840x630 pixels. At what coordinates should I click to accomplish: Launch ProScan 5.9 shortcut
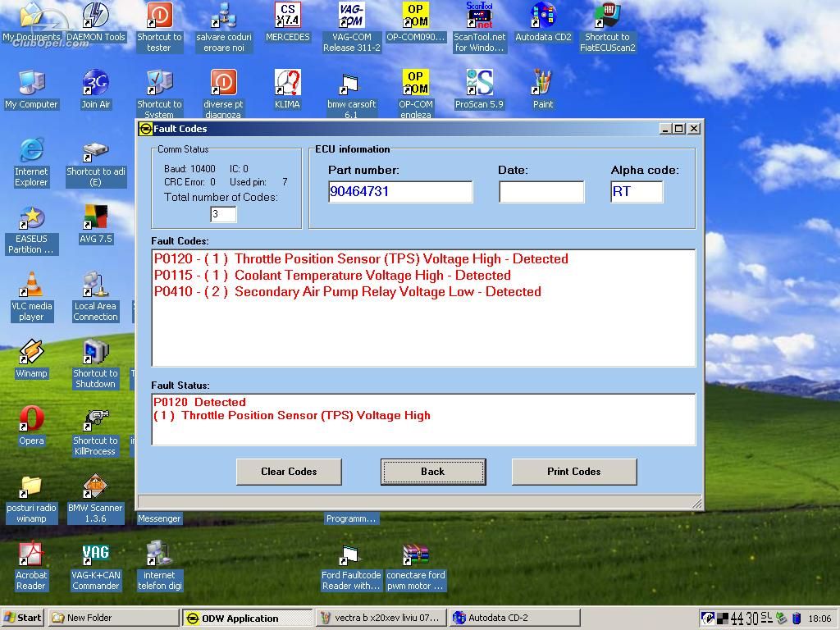[x=479, y=90]
